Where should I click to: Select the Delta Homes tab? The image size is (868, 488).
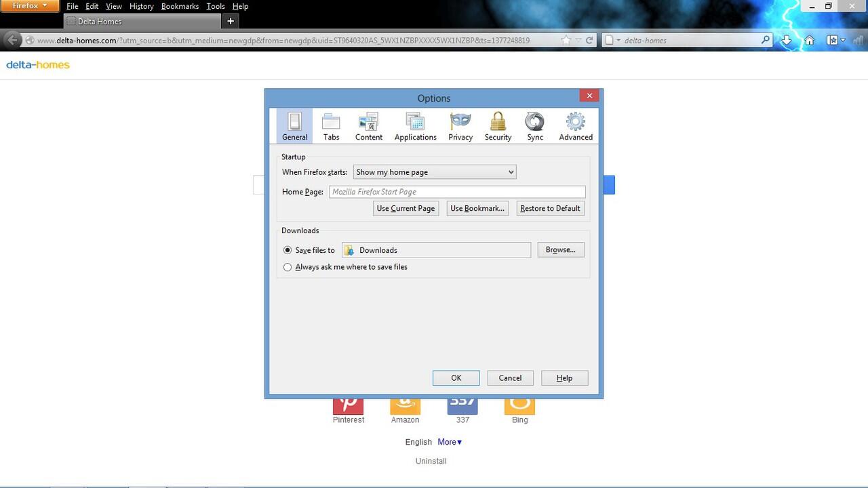coord(142,21)
